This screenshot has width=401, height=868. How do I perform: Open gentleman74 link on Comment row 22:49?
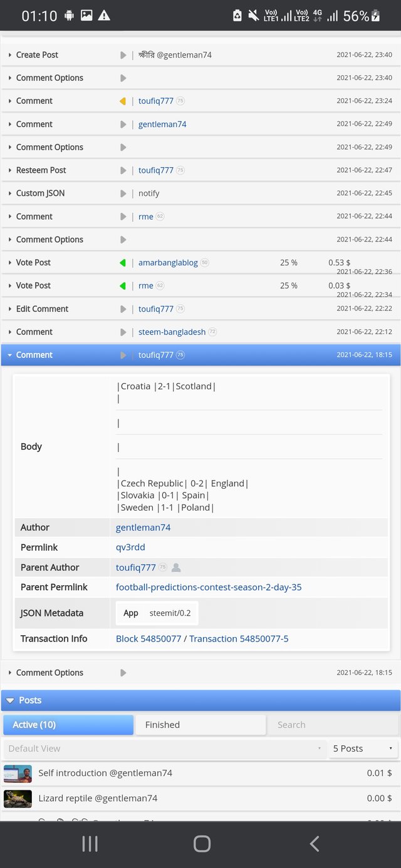tap(162, 125)
